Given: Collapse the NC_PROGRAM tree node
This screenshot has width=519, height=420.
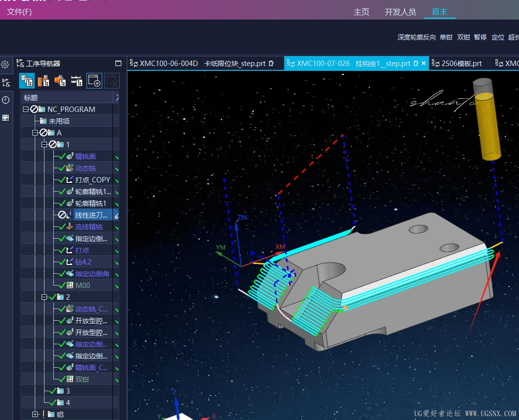Looking at the screenshot, I should pyautogui.click(x=25, y=109).
